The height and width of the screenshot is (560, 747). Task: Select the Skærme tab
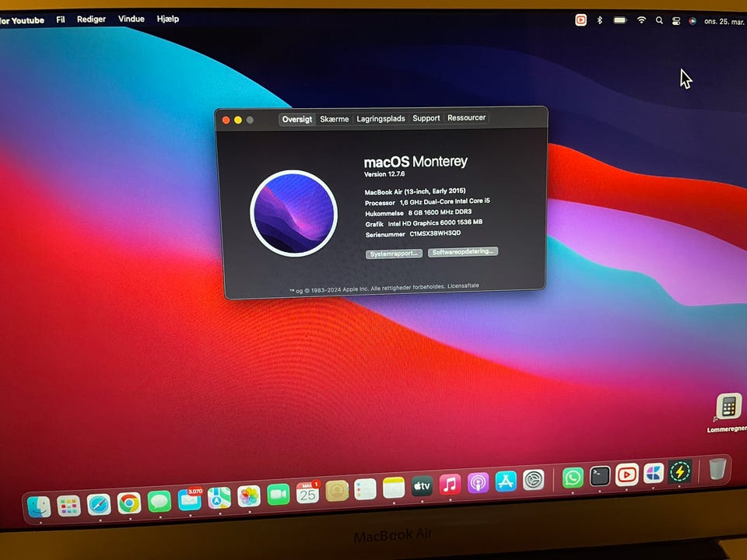tap(335, 119)
